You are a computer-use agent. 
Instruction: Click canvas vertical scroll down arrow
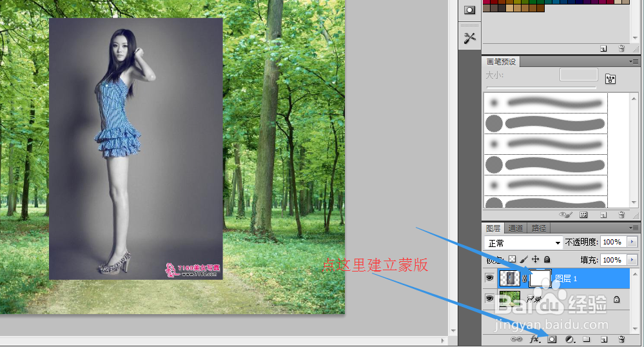pyautogui.click(x=453, y=331)
